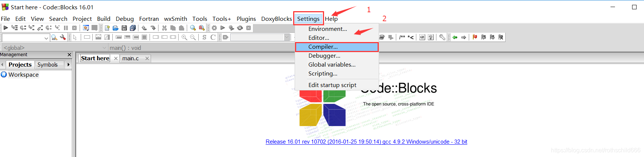Close the main.c tab

point(147,58)
